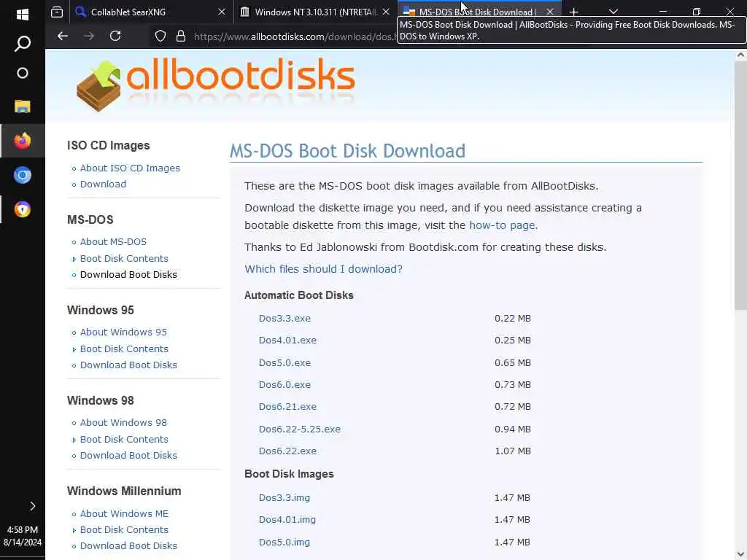The width and height of the screenshot is (747, 560).
Task: Open Windows 98 Download Boot Disks
Action: tap(128, 456)
